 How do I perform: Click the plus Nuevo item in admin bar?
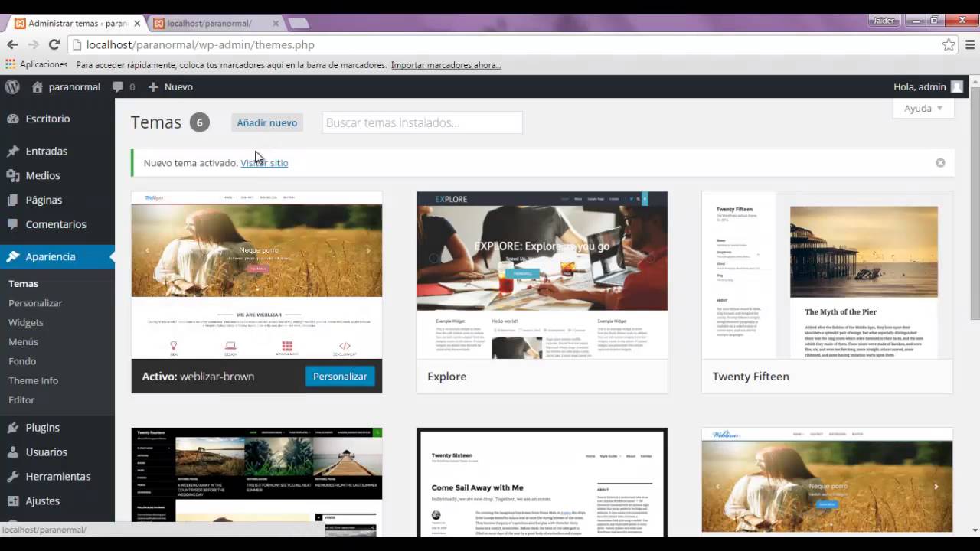pos(170,86)
